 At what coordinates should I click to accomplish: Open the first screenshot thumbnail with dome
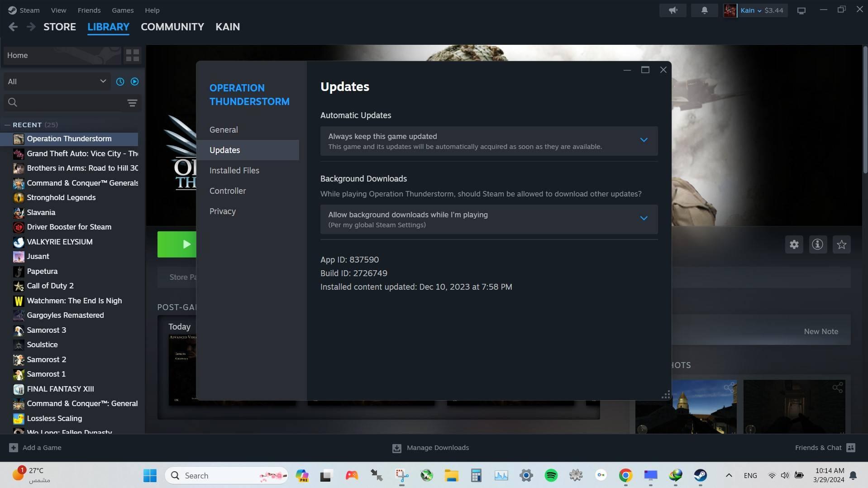pos(686,407)
